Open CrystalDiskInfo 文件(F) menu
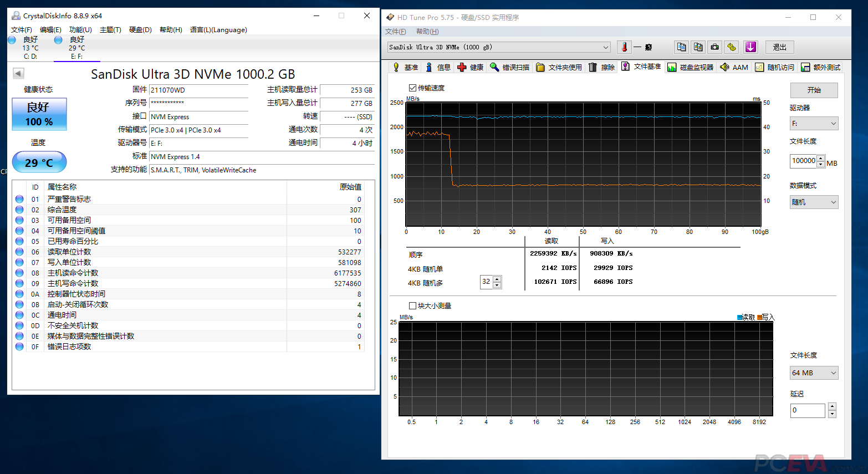Viewport: 868px width, 474px height. pos(22,30)
